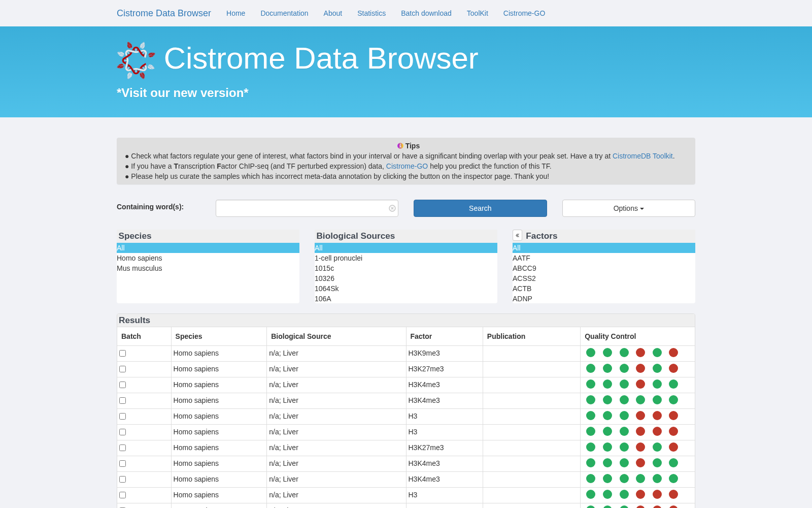Open the Statistics nav item
This screenshot has width=812, height=508.
(371, 13)
